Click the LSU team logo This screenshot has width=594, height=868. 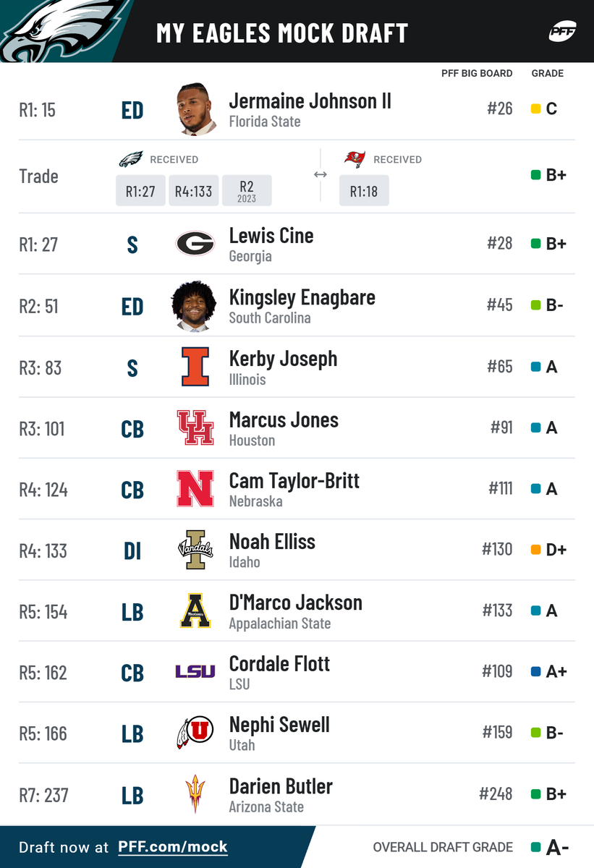(x=195, y=672)
